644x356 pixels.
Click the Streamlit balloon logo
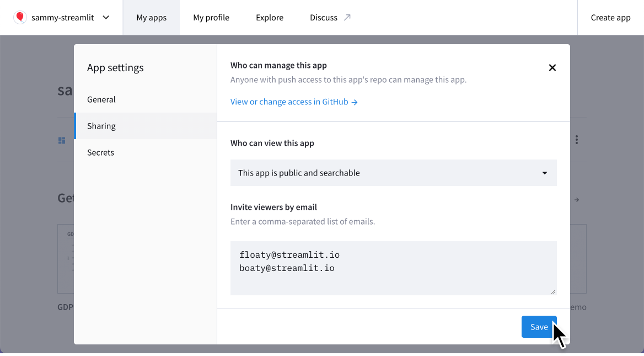[x=20, y=17]
